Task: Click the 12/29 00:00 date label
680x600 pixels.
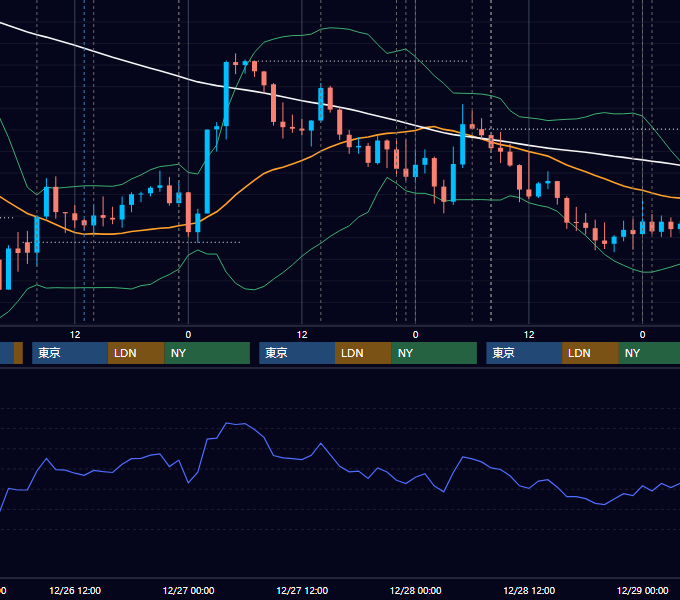Action: (642, 590)
